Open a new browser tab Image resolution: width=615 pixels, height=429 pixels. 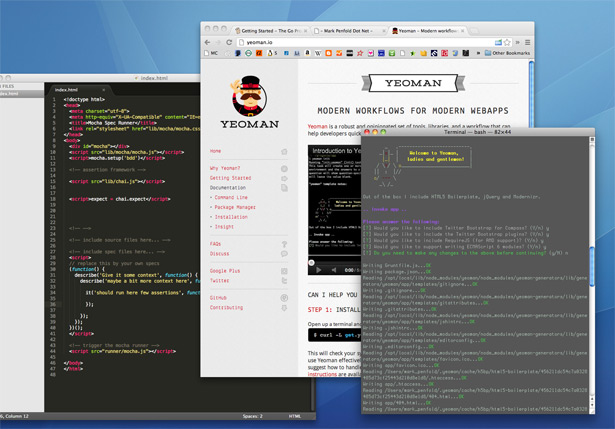[x=474, y=31]
